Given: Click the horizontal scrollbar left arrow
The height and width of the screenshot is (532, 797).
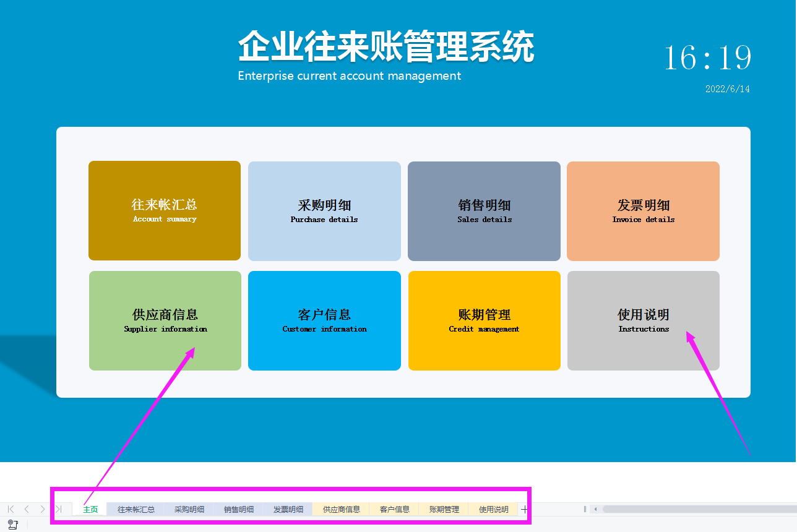Looking at the screenshot, I should pos(596,509).
